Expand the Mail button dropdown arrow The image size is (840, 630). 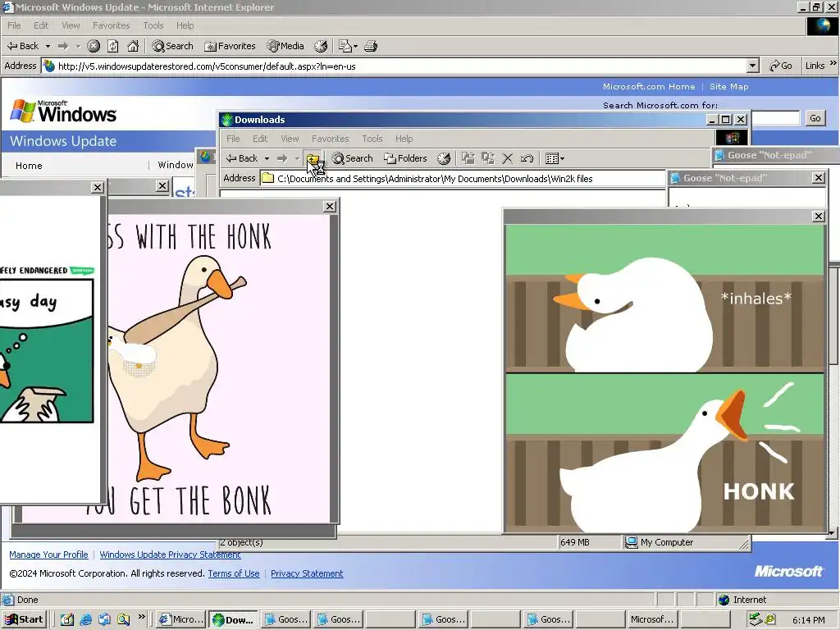355,46
